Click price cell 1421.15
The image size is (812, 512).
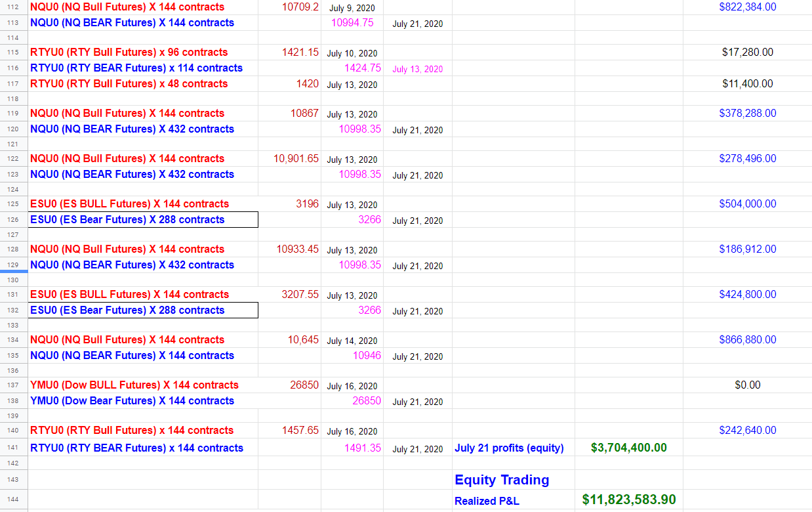click(x=289, y=53)
